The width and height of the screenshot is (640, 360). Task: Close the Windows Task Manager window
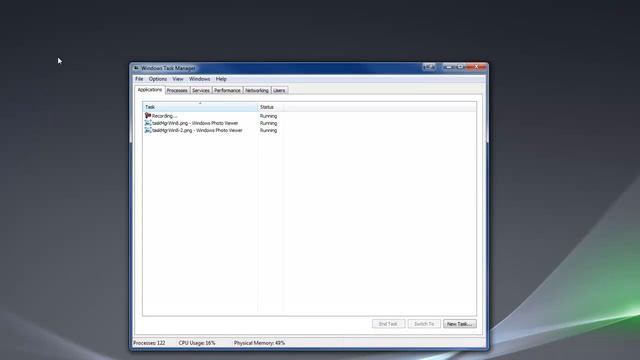[476, 67]
